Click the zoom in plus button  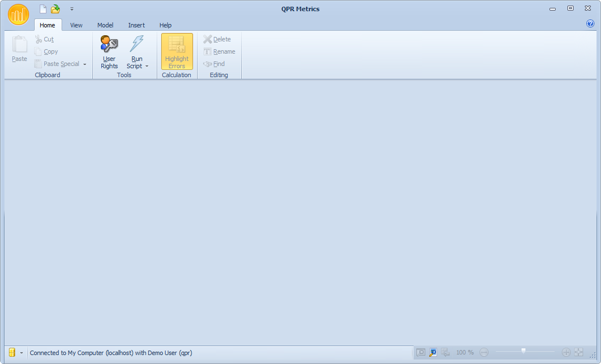coord(566,352)
